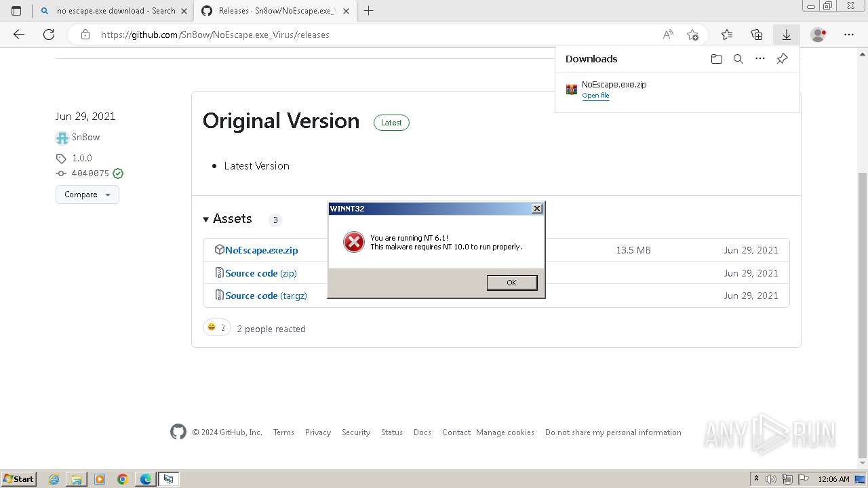
Task: Open File Explorer from taskbar
Action: (x=77, y=479)
